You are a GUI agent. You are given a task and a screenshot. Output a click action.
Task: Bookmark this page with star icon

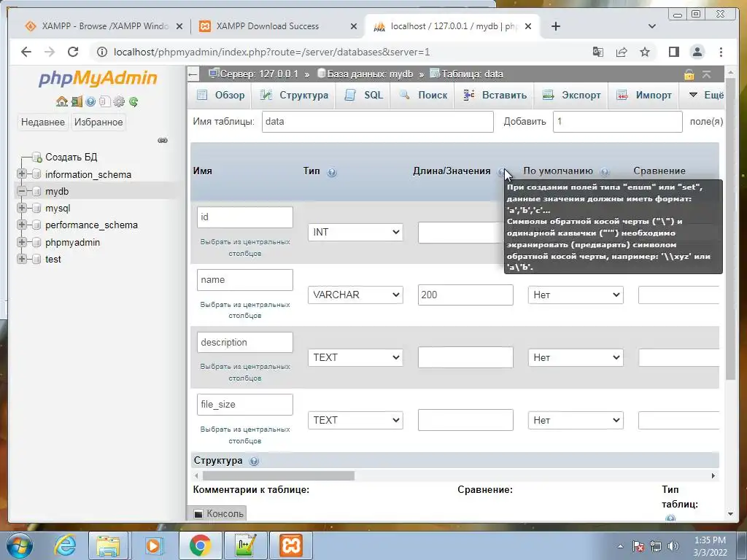[x=645, y=52]
